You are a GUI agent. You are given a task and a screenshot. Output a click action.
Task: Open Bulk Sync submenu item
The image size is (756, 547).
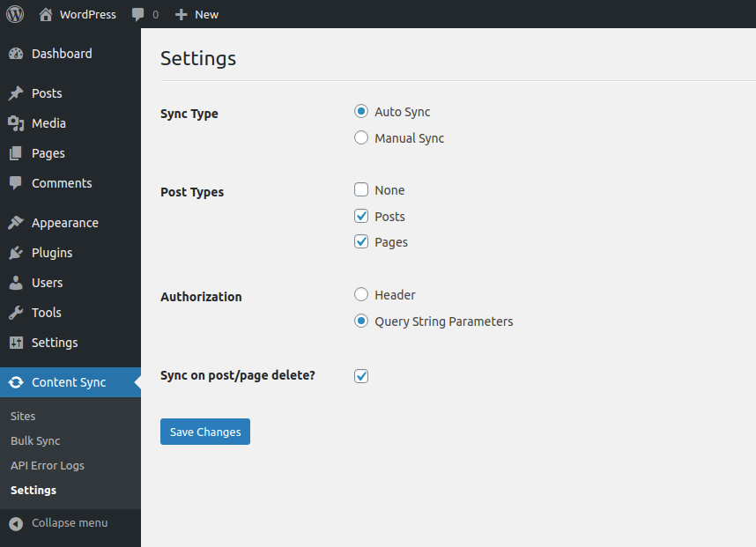(35, 440)
